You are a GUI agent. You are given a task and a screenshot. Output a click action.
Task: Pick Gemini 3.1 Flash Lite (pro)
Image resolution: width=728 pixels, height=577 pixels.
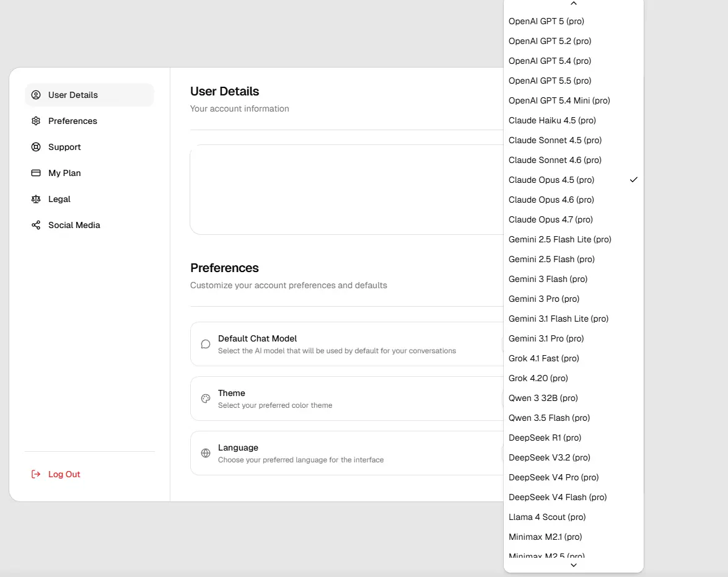573,319
